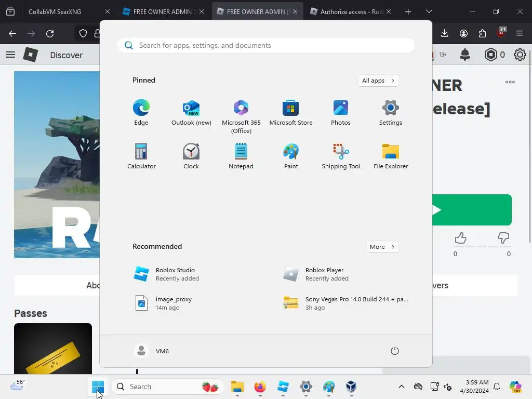Open clock and date flyout 3:59 AM
The height and width of the screenshot is (399, 532).
(474, 387)
